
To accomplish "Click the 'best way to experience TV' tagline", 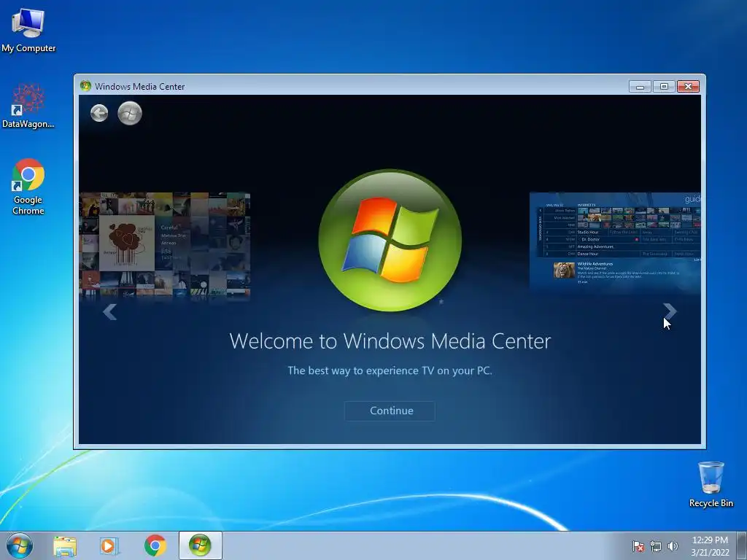I will [390, 370].
